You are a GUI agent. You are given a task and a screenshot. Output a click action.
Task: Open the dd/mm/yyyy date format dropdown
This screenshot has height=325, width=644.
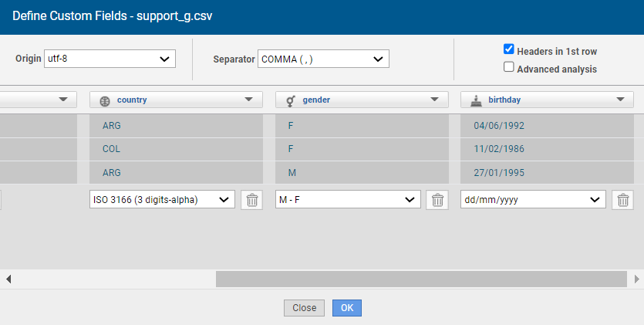pyautogui.click(x=533, y=200)
